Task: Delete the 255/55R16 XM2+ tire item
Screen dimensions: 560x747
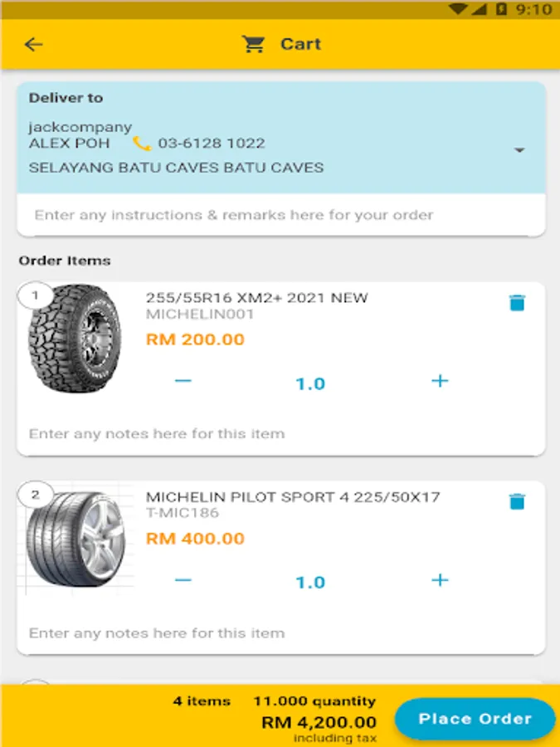Action: click(517, 303)
